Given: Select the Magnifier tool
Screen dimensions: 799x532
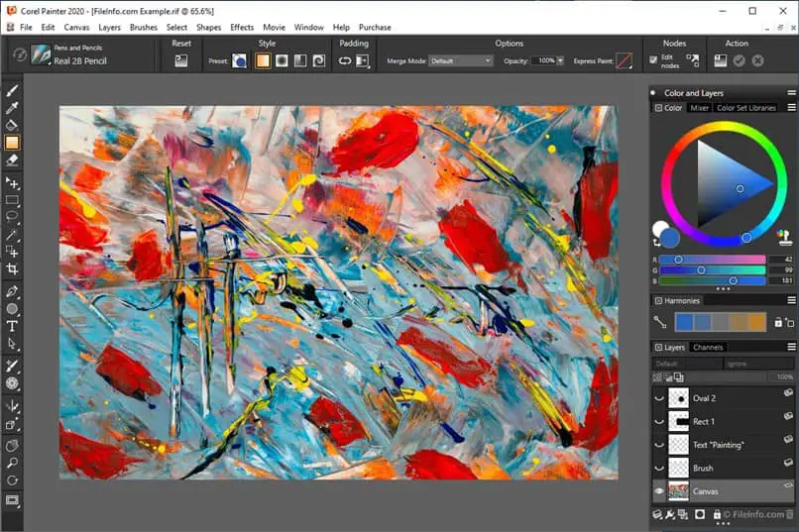Looking at the screenshot, I should [x=12, y=463].
